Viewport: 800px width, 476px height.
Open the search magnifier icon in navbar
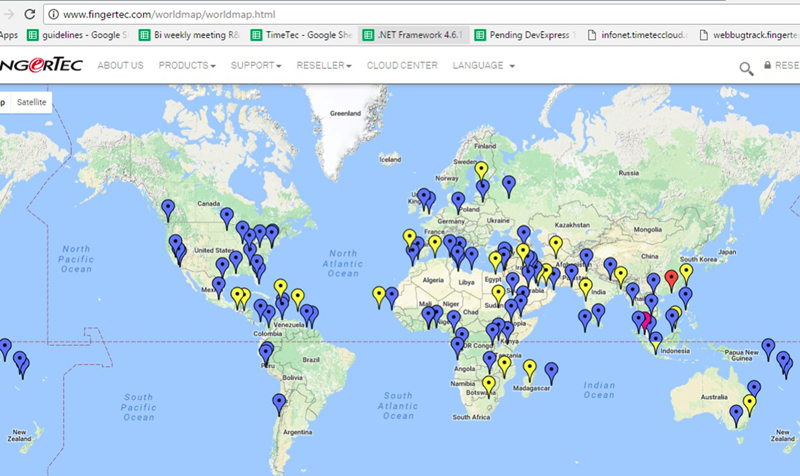pos(746,67)
